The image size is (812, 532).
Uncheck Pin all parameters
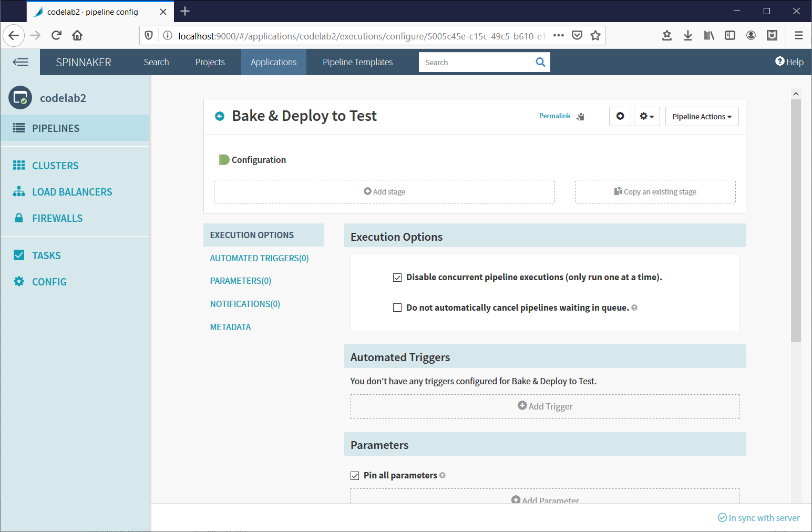point(355,475)
